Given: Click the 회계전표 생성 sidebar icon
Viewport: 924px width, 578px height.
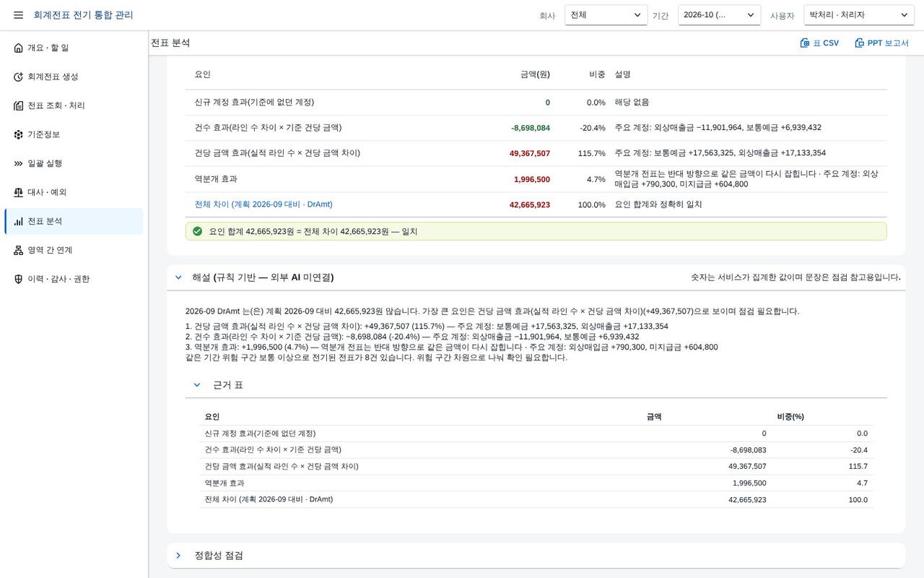Looking at the screenshot, I should pyautogui.click(x=19, y=77).
